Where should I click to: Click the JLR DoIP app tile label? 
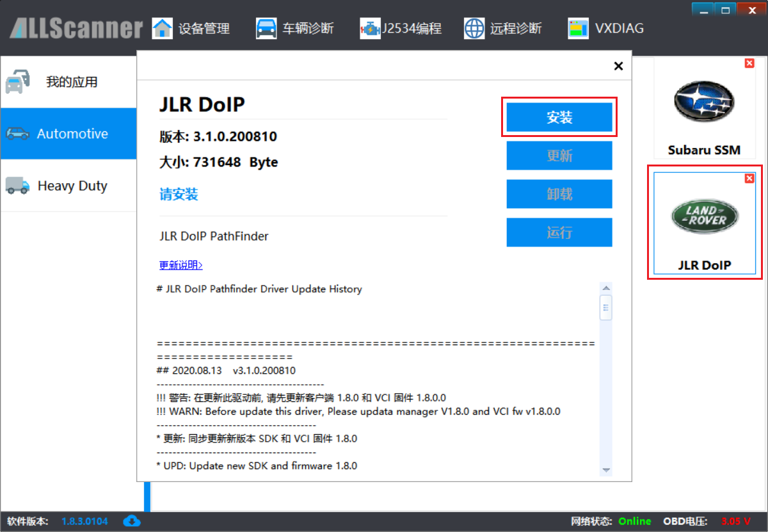(x=704, y=265)
